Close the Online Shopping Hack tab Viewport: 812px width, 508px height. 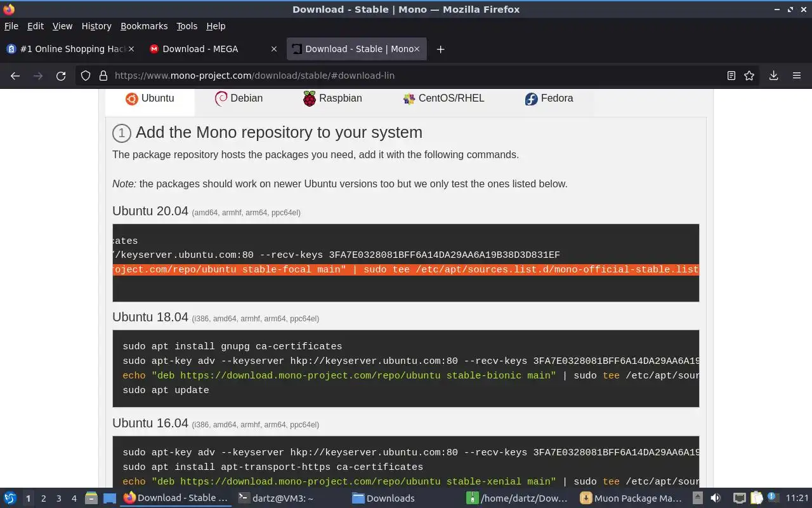131,49
